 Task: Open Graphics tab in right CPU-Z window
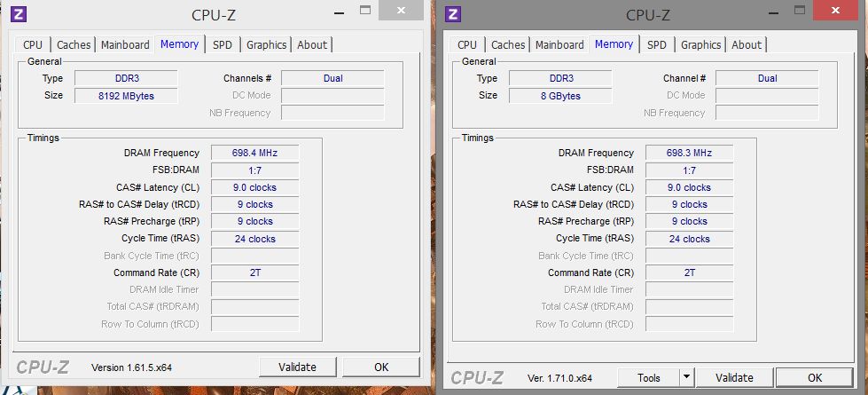click(x=700, y=45)
